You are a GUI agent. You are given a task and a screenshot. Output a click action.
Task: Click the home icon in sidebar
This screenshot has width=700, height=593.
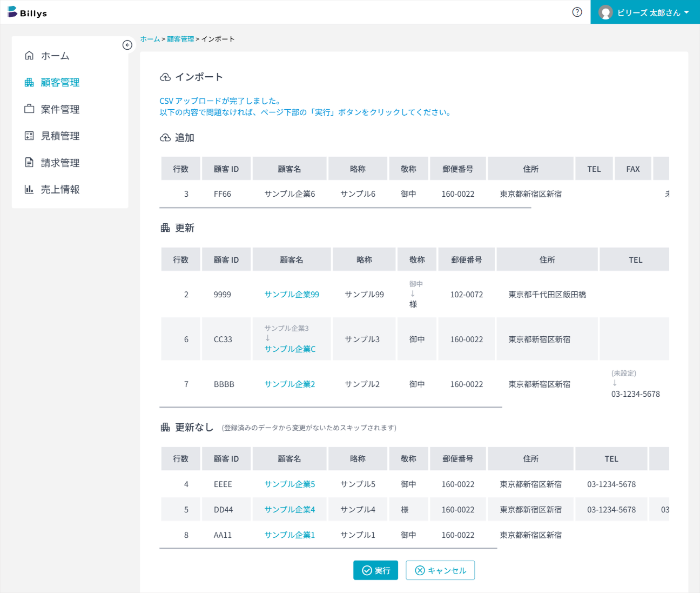[29, 55]
